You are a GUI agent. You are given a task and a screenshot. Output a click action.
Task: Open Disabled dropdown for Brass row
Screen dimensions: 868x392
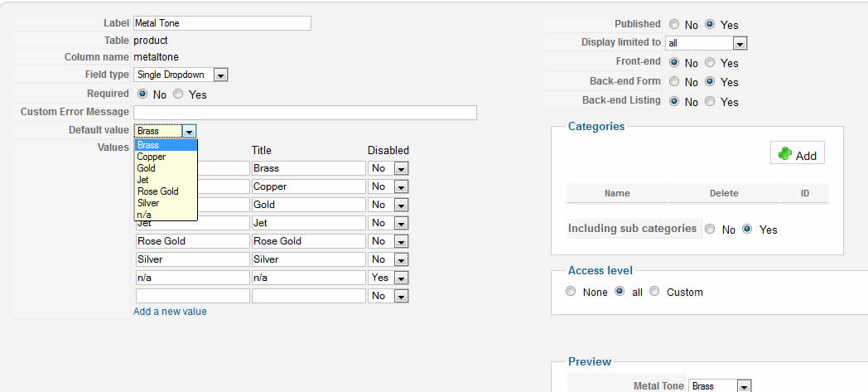(401, 168)
